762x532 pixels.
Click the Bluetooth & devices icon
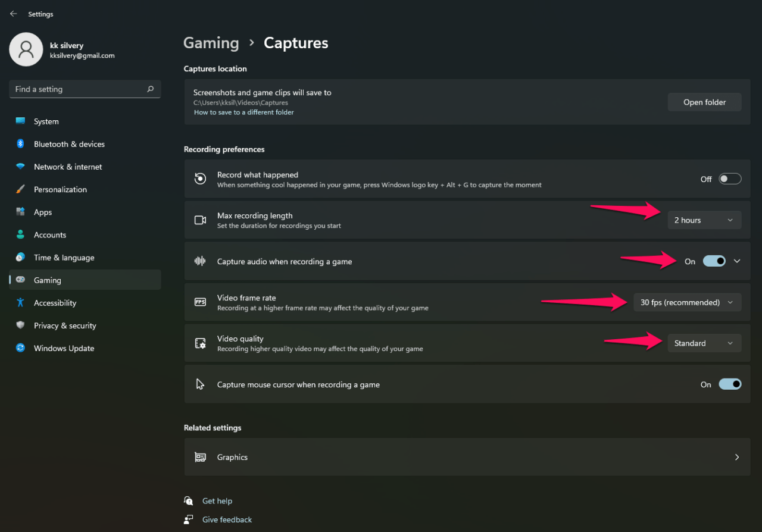coord(20,144)
